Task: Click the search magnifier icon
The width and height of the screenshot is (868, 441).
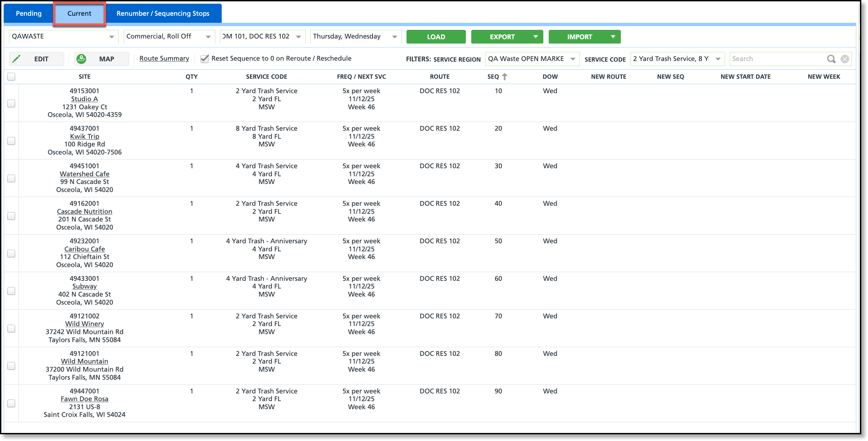Action: (830, 59)
